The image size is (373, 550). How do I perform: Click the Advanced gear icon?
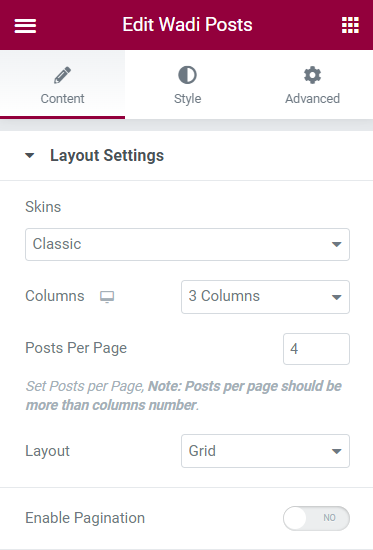pos(312,75)
